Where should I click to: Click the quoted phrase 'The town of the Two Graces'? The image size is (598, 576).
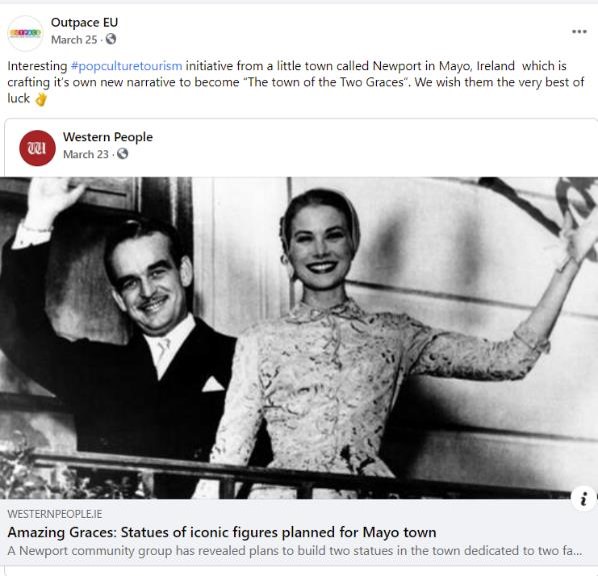pyautogui.click(x=326, y=82)
